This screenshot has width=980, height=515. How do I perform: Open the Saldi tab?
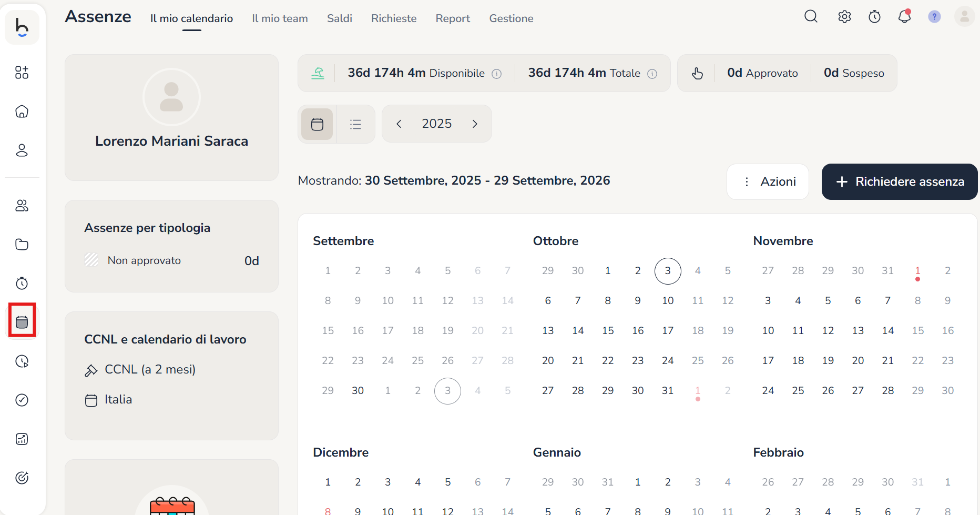[x=339, y=18]
